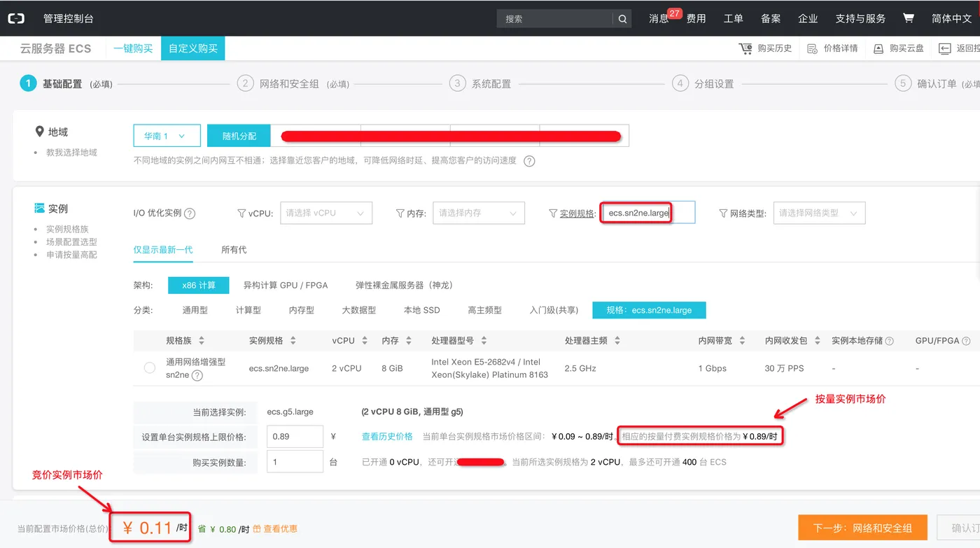Open the 简体中文 language menu

[951, 19]
